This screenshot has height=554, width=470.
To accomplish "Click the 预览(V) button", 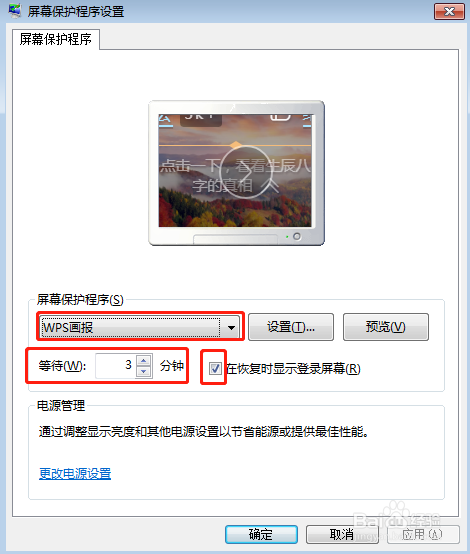I will (x=386, y=327).
